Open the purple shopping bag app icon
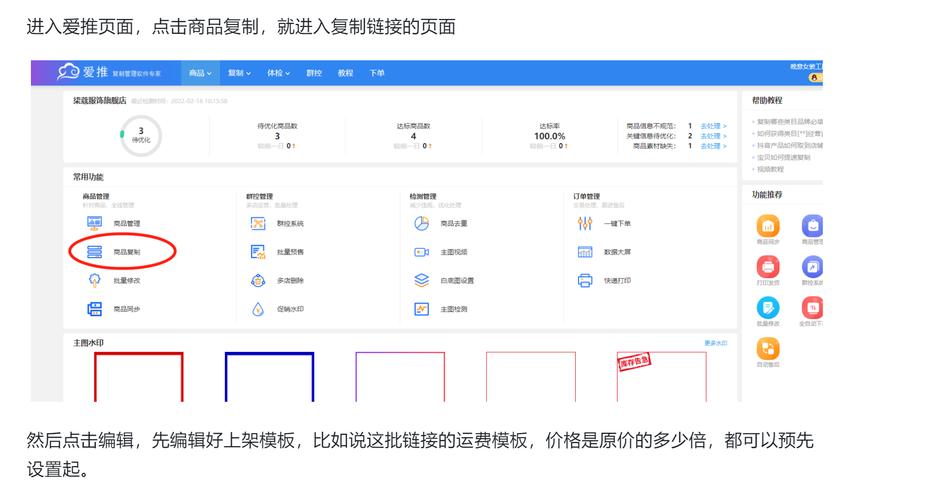930x500 pixels. 812,226
